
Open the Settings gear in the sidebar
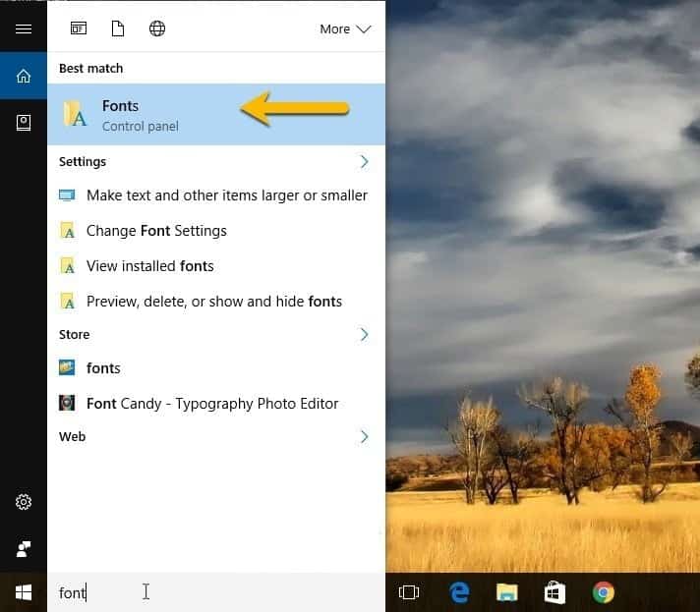point(24,502)
